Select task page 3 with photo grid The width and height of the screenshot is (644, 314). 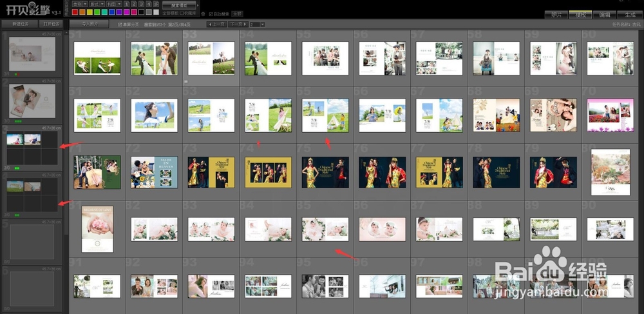point(32,148)
